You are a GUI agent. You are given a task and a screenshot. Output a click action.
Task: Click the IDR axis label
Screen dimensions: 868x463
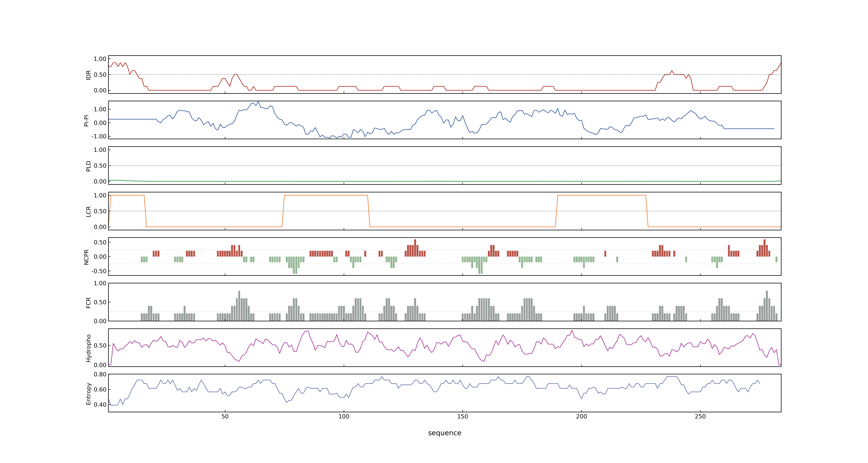click(89, 75)
